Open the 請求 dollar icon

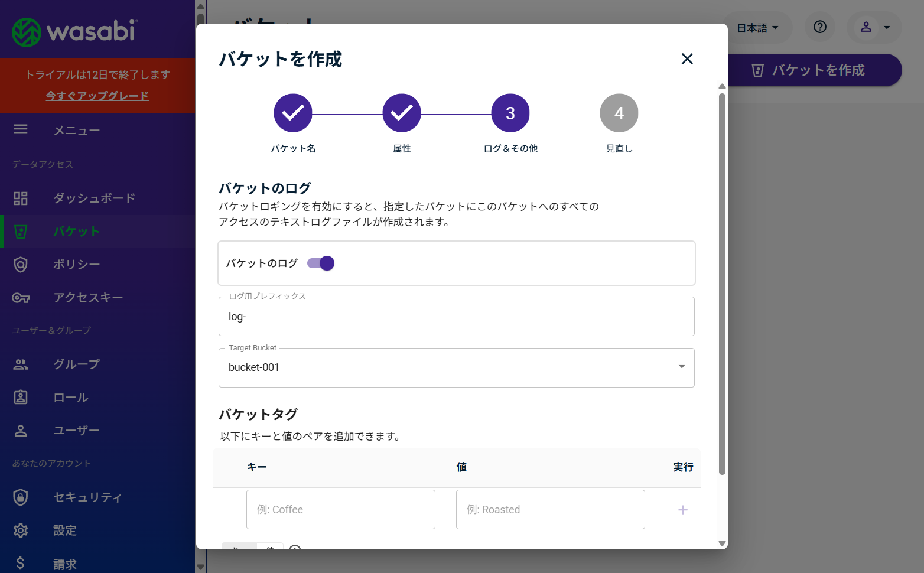pos(21,563)
